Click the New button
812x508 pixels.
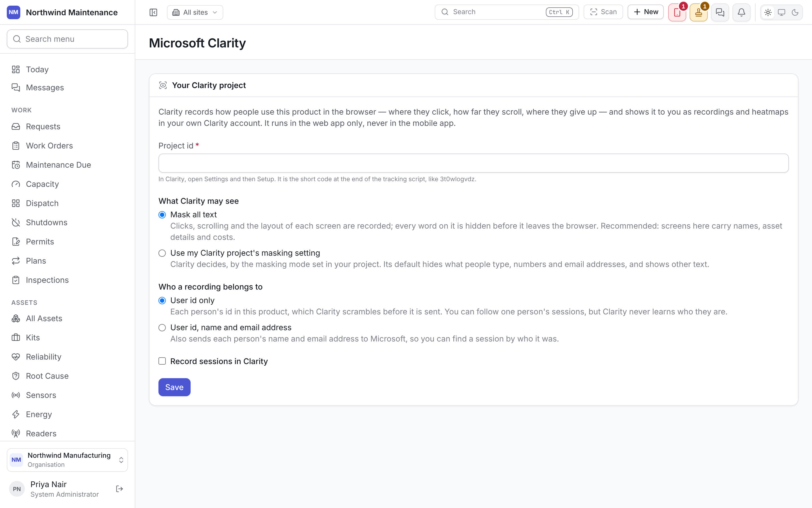646,12
